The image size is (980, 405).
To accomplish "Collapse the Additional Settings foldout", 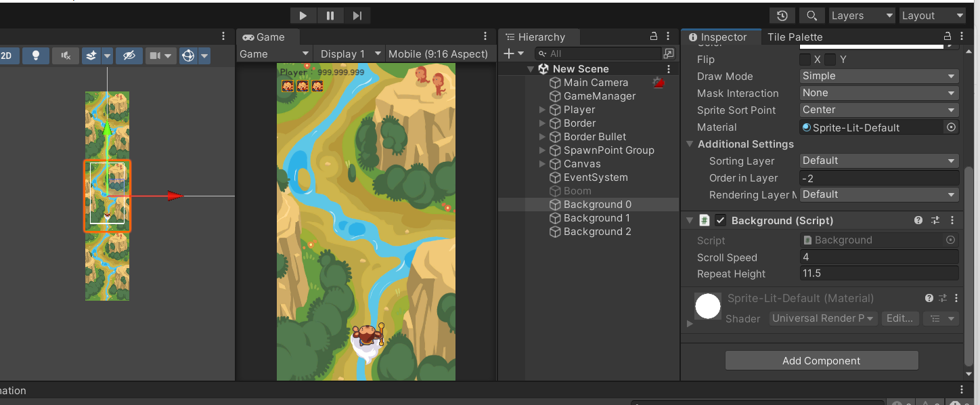I will click(690, 144).
